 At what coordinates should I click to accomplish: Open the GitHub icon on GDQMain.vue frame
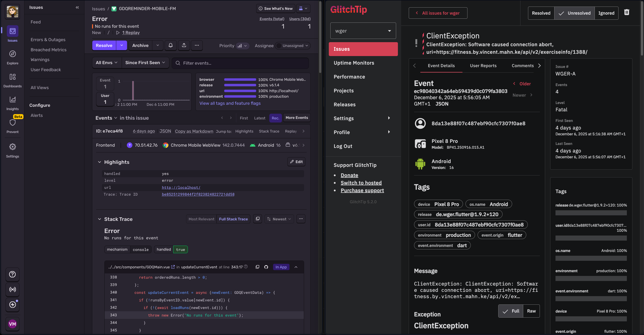coord(266,267)
